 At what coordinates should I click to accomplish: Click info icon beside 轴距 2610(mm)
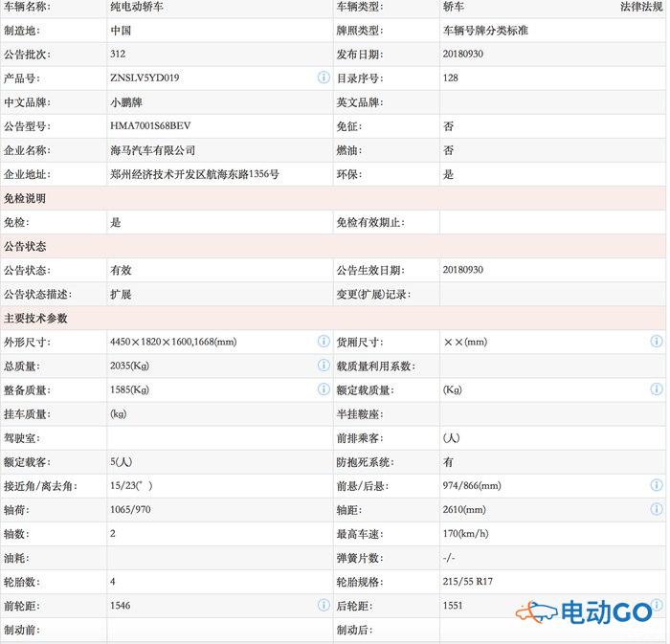(x=657, y=509)
